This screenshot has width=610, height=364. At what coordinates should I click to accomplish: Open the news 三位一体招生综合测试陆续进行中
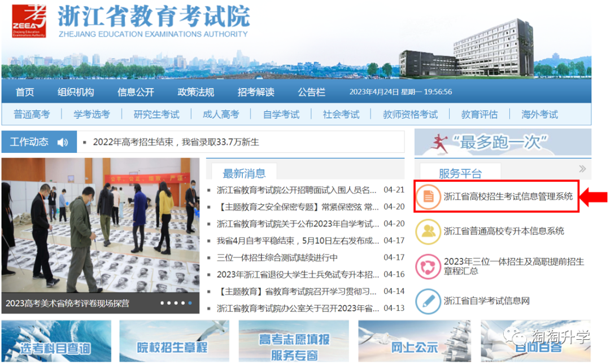click(277, 258)
